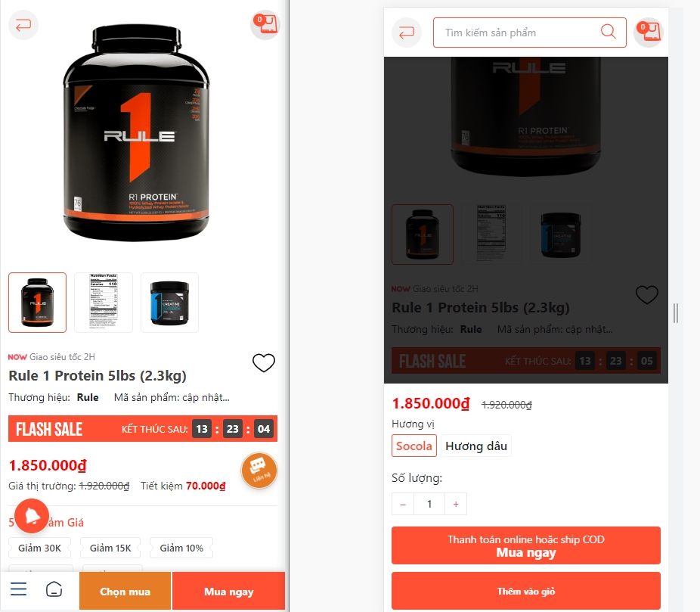This screenshot has height=612, width=700.
Task: Click the back arrow icon in left panel
Action: [x=23, y=25]
